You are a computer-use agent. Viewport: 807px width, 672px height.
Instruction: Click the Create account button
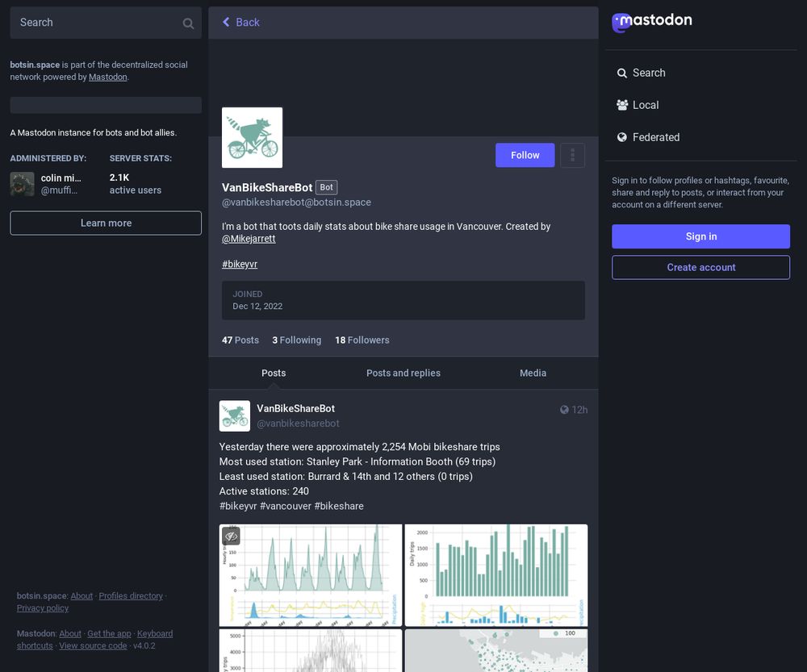coord(701,268)
